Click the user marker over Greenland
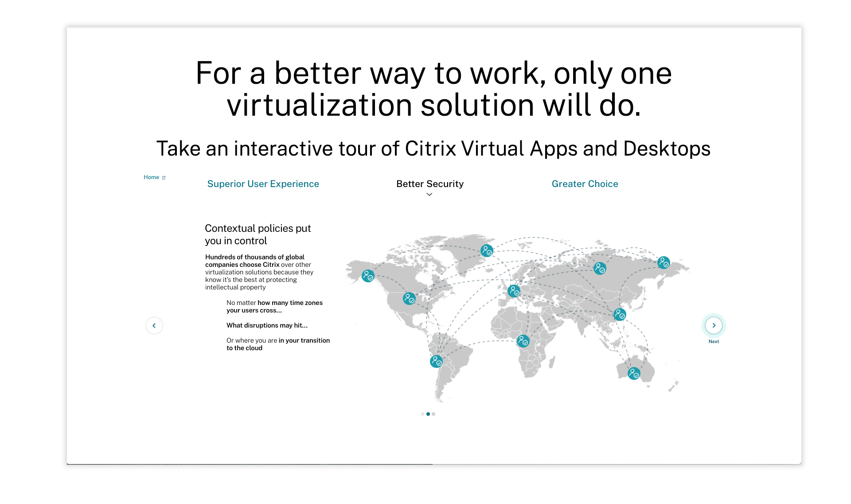The width and height of the screenshot is (851, 504). pyautogui.click(x=487, y=251)
